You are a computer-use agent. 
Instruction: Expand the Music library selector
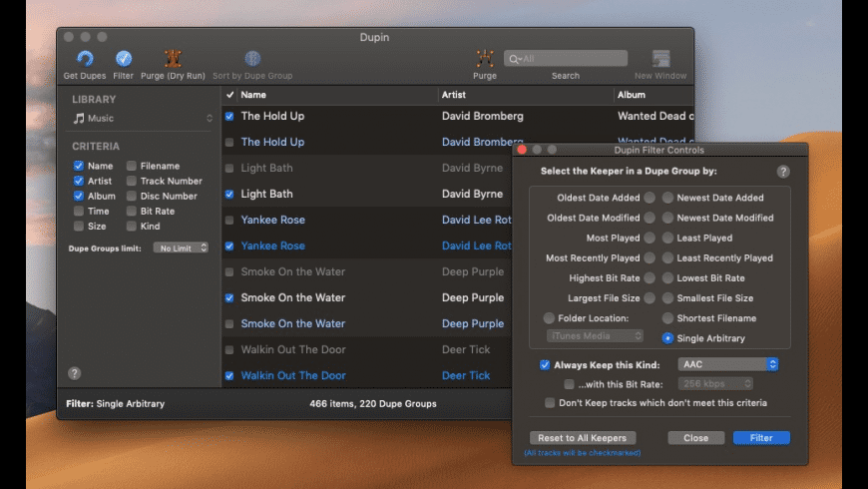[142, 119]
